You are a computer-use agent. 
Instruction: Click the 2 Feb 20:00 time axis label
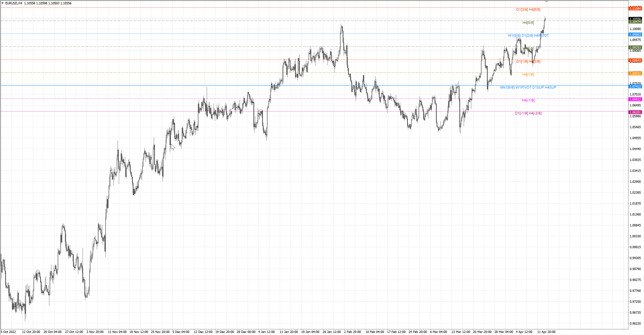(x=353, y=332)
